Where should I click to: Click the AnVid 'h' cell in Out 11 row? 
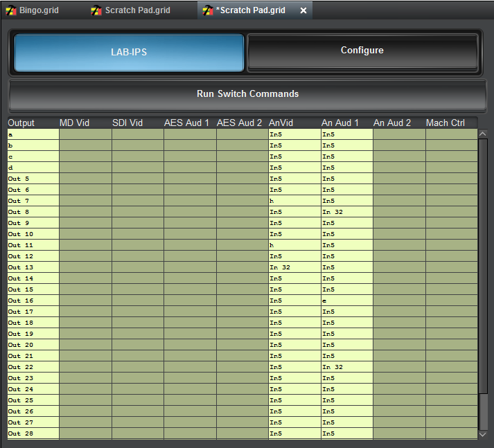pyautogui.click(x=294, y=245)
